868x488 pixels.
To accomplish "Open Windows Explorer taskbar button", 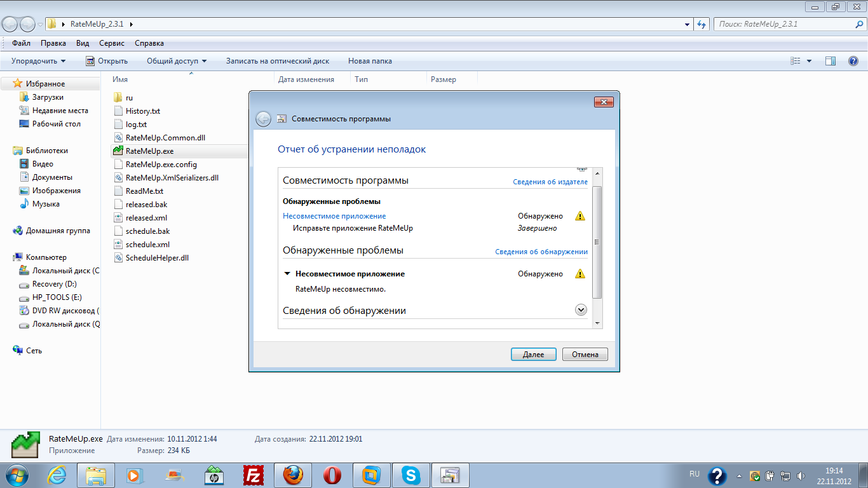I will tap(95, 475).
